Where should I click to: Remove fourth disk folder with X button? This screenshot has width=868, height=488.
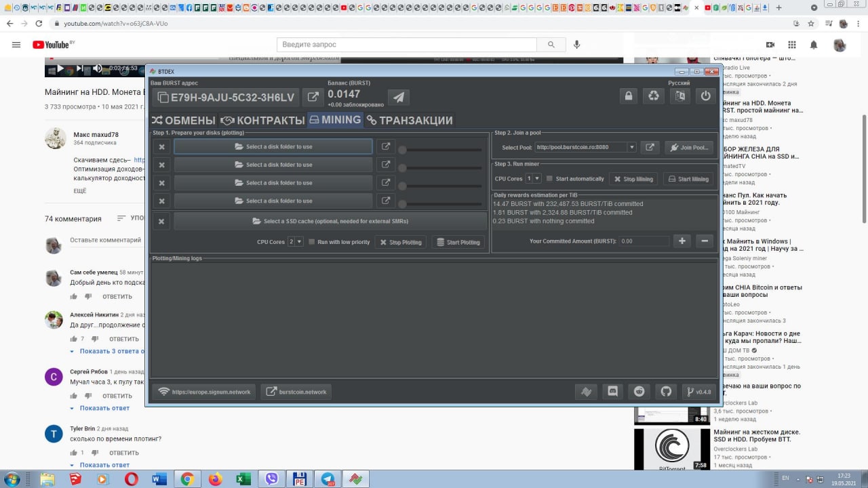click(161, 201)
